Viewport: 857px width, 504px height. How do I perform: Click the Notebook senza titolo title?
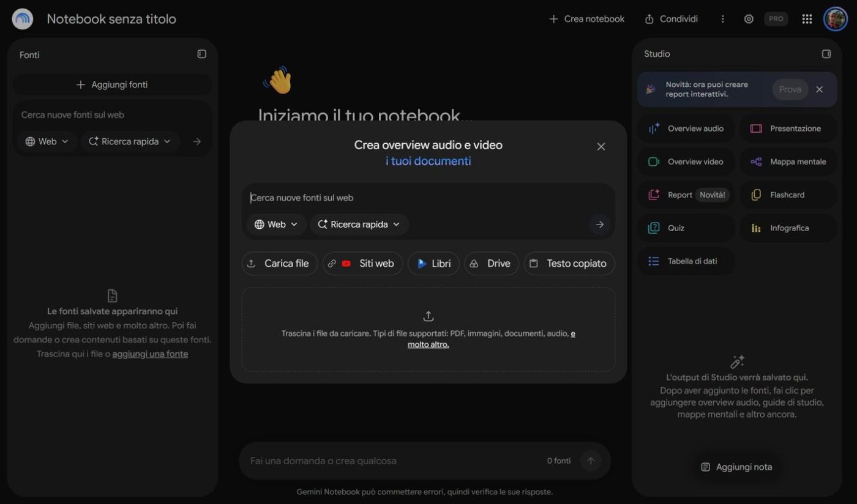pyautogui.click(x=111, y=19)
